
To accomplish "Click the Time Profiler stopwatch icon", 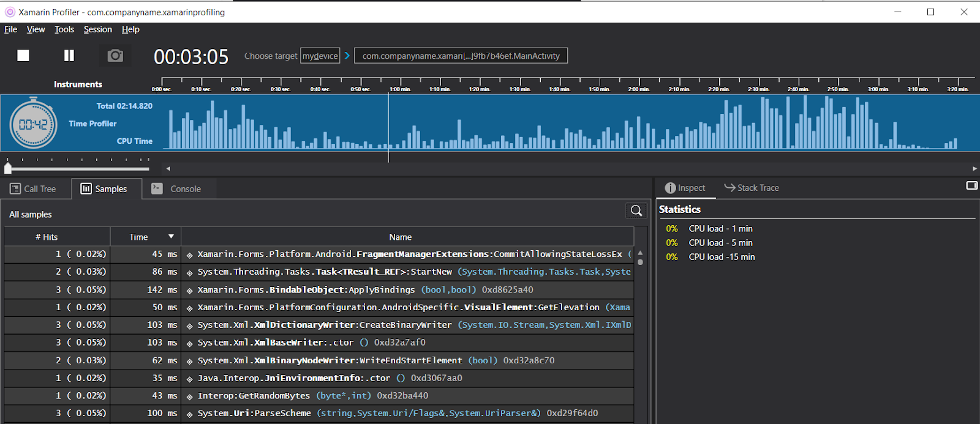I will pos(34,124).
